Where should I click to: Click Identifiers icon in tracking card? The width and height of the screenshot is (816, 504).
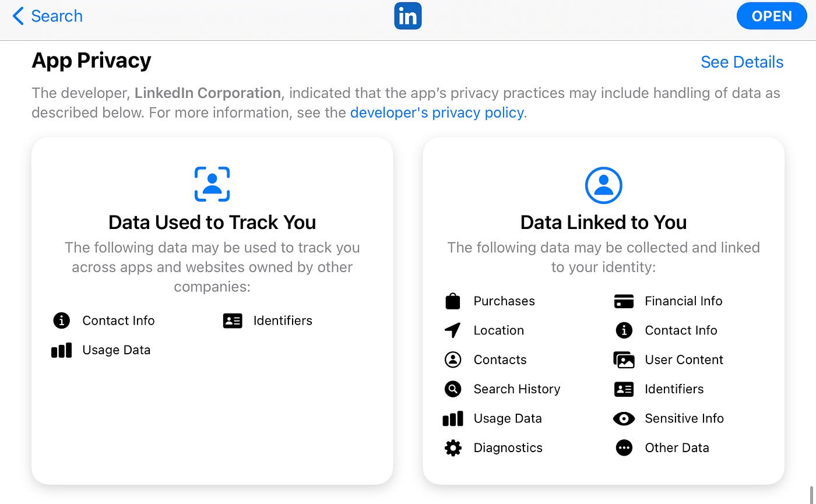(x=233, y=320)
